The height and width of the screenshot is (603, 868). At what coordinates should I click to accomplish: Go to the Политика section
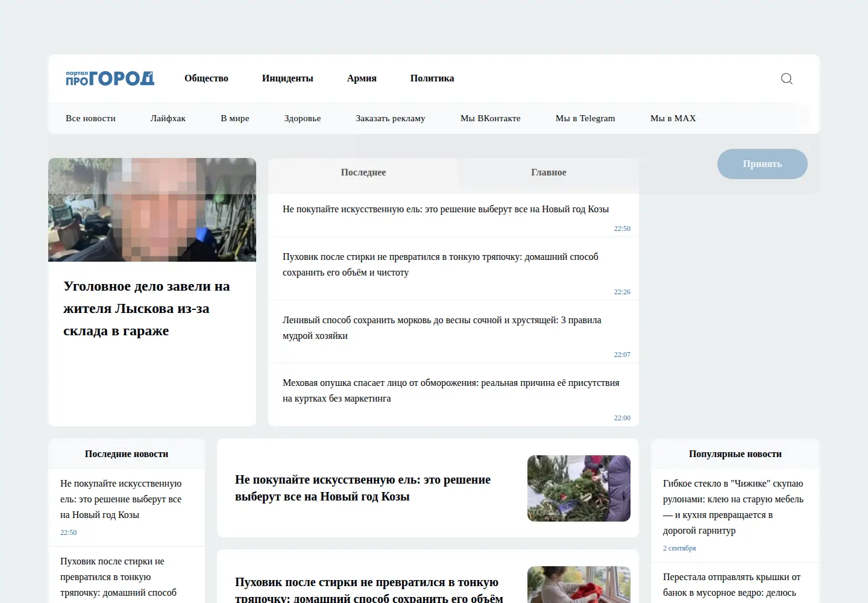[x=432, y=78]
